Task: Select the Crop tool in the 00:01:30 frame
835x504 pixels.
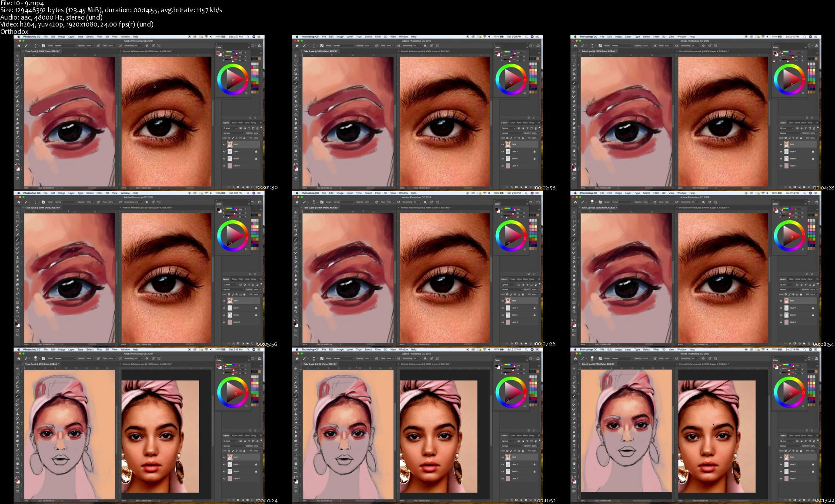Action: click(17, 74)
